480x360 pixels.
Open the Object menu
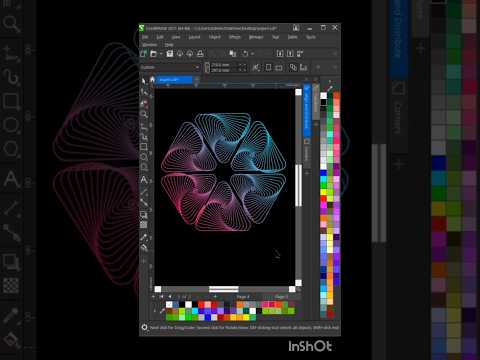pyautogui.click(x=215, y=37)
